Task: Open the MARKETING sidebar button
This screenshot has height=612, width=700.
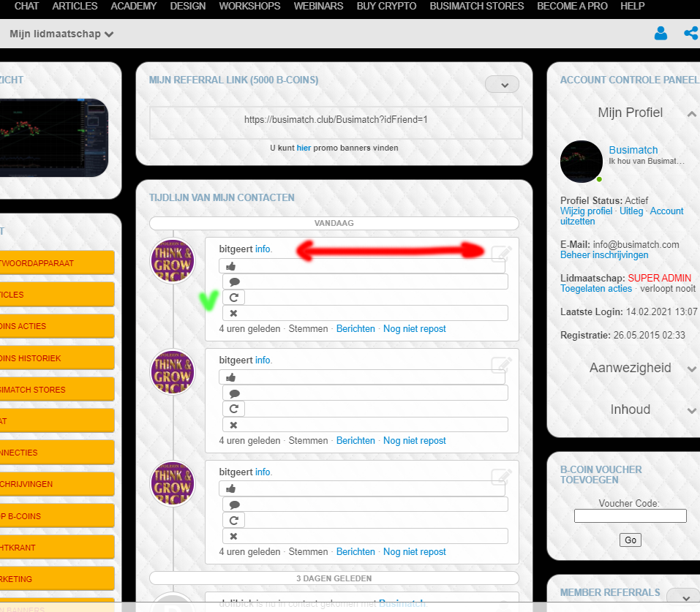Action: [x=57, y=579]
